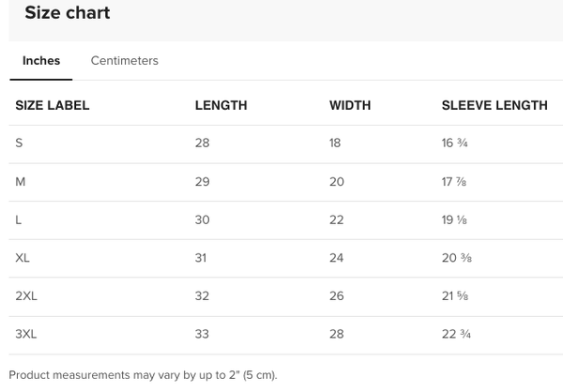Image resolution: width=563 pixels, height=392 pixels.
Task: Select the M size row label
Action: 21,182
